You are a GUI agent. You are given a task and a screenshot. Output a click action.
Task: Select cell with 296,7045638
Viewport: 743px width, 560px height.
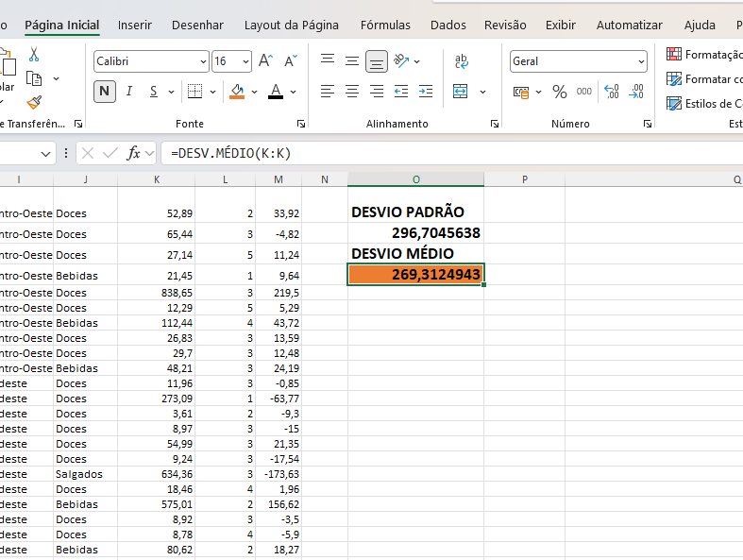click(x=415, y=233)
